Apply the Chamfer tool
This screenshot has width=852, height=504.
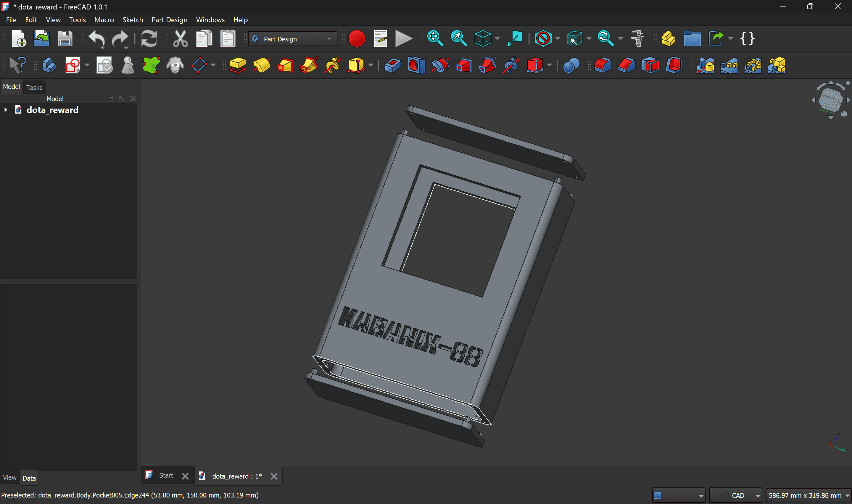[627, 65]
